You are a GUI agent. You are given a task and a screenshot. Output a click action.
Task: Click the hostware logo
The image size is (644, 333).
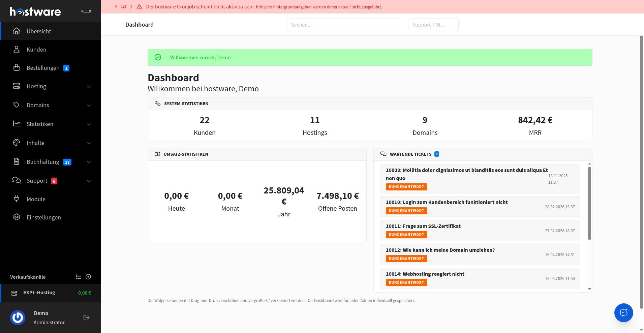tap(35, 11)
